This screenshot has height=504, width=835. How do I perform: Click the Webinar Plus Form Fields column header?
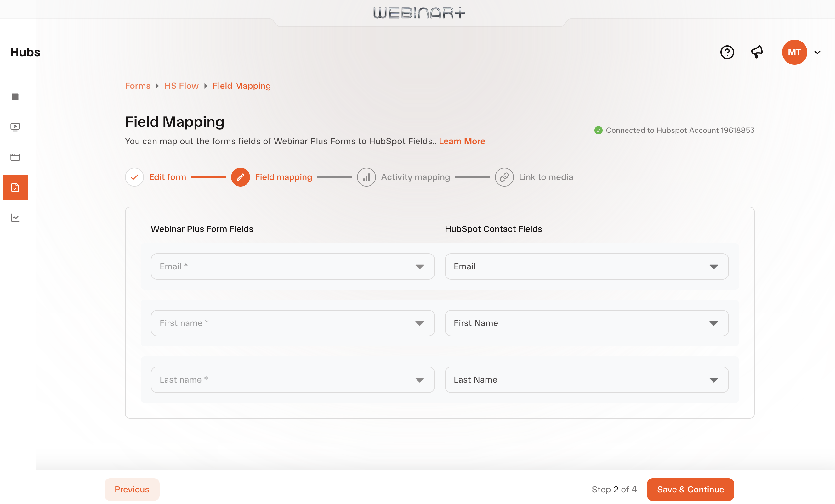click(202, 229)
